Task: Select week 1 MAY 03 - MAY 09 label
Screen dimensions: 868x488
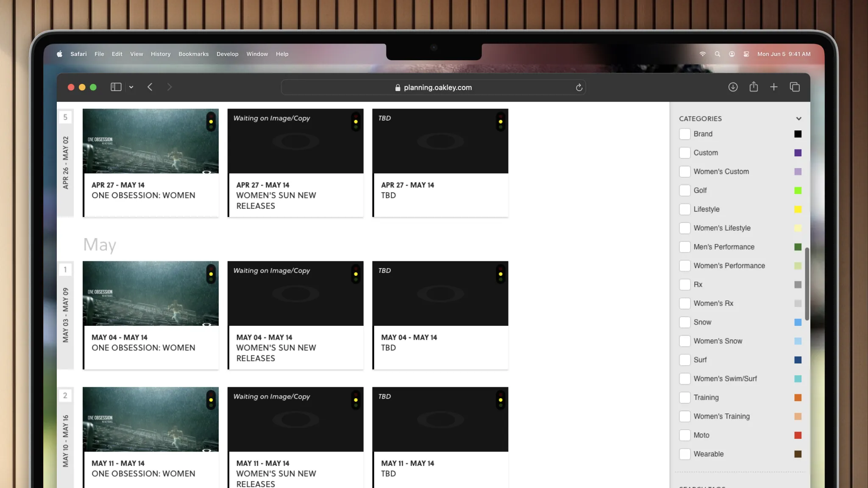Action: [65, 315]
